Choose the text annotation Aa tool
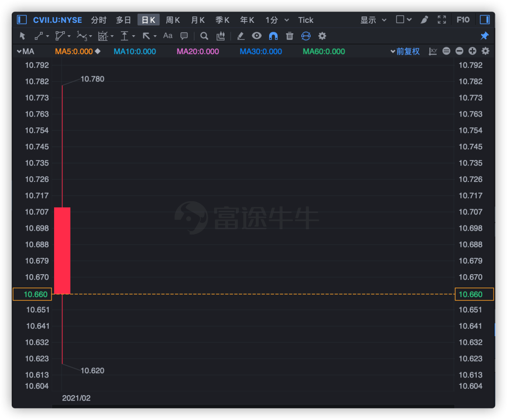Viewport: 507px width, 420px height. click(168, 36)
